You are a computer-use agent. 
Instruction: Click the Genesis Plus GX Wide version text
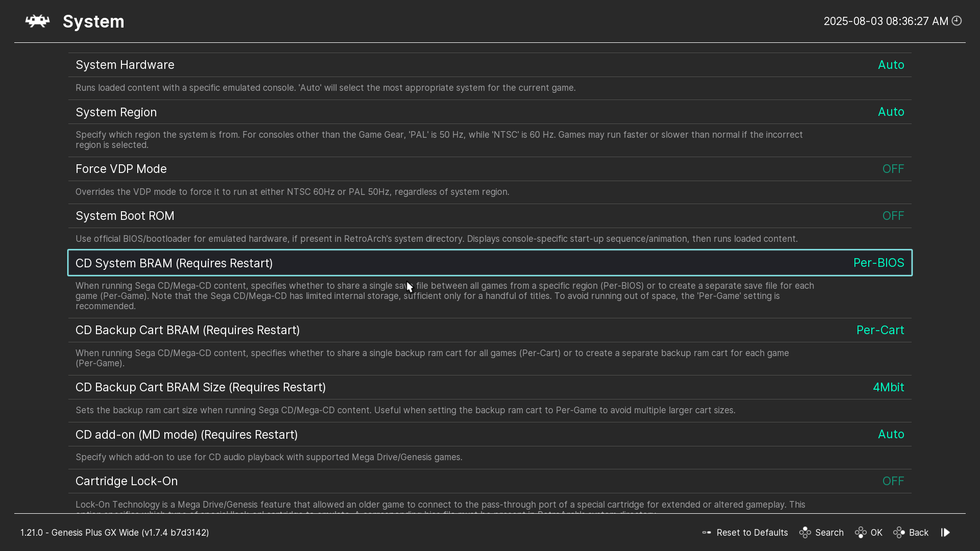[x=115, y=533]
